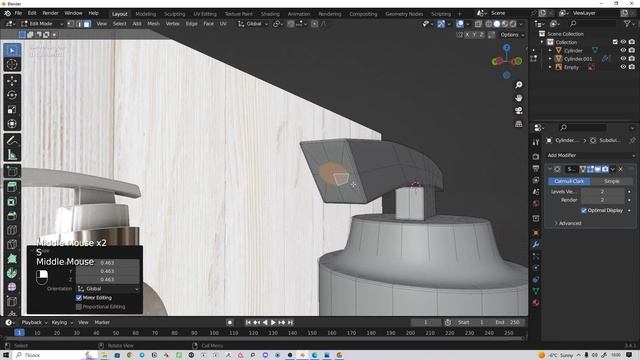
Task: Select the Bevel tool
Action: 12,216
